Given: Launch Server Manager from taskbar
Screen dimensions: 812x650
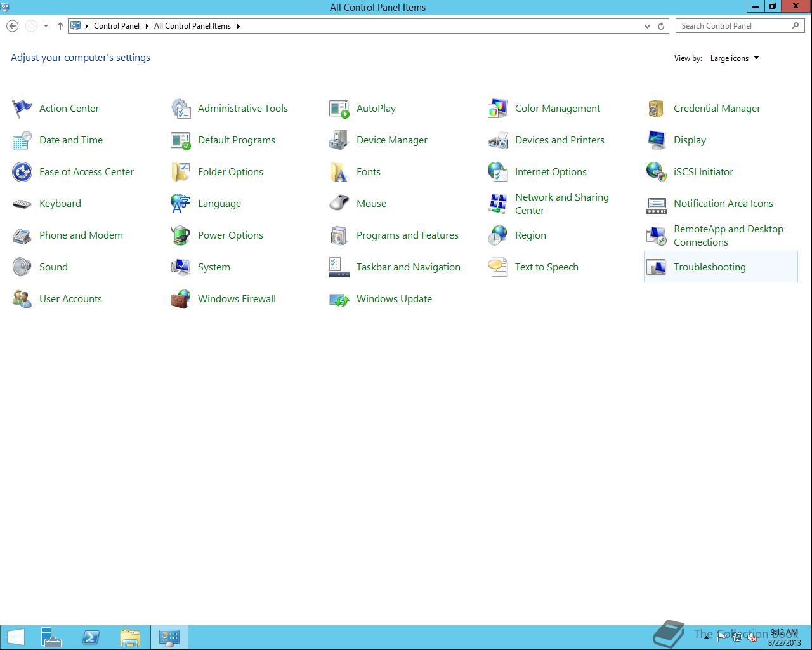Looking at the screenshot, I should 51,637.
